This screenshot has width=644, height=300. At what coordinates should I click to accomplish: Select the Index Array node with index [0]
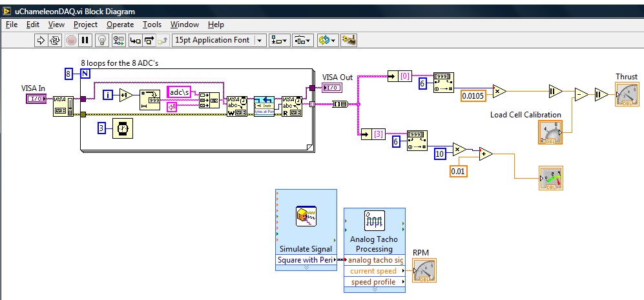(x=400, y=76)
